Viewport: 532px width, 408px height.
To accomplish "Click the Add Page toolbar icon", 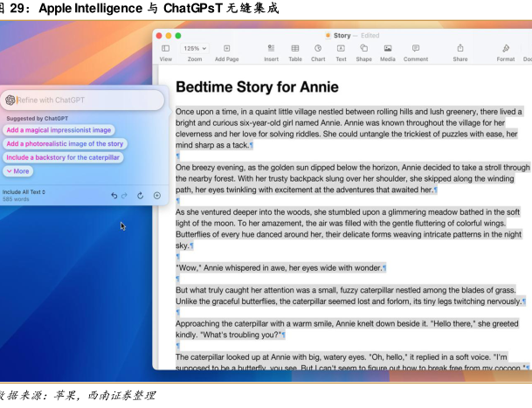I will 226,49.
